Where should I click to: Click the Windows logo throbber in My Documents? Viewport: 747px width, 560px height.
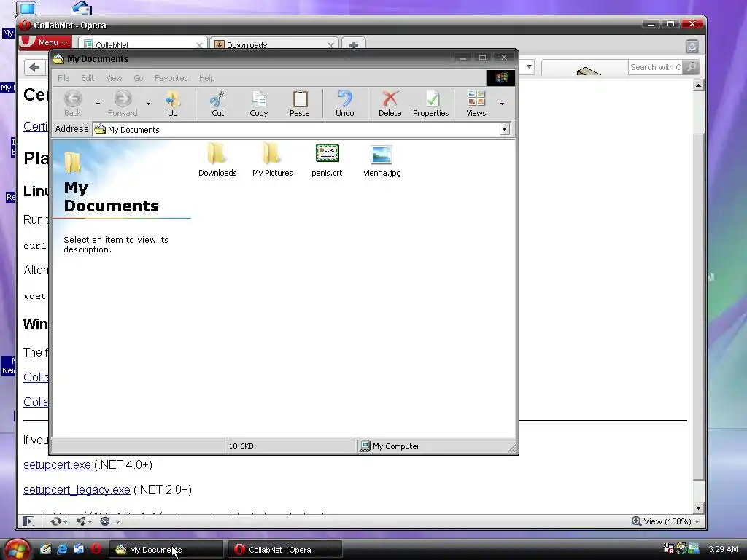[500, 77]
